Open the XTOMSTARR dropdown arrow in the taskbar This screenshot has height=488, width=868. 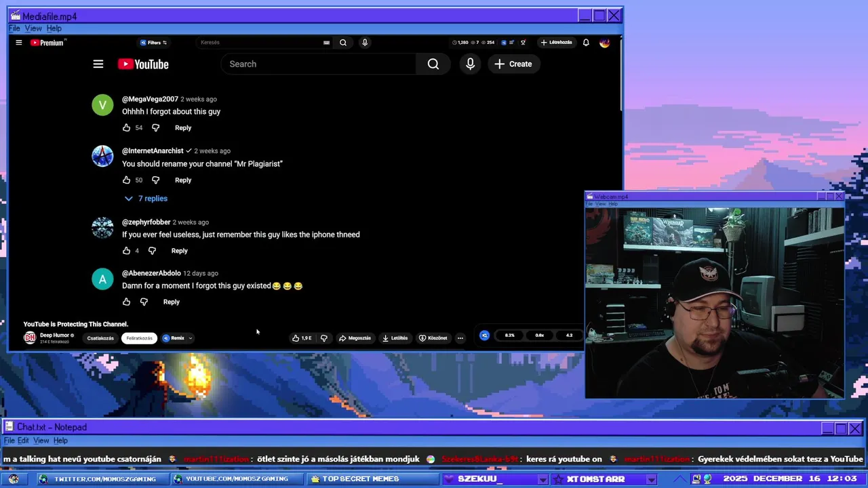651,480
